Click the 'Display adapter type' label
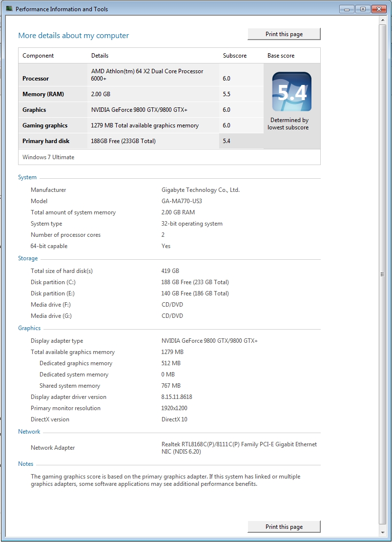The width and height of the screenshot is (392, 542). tap(57, 341)
